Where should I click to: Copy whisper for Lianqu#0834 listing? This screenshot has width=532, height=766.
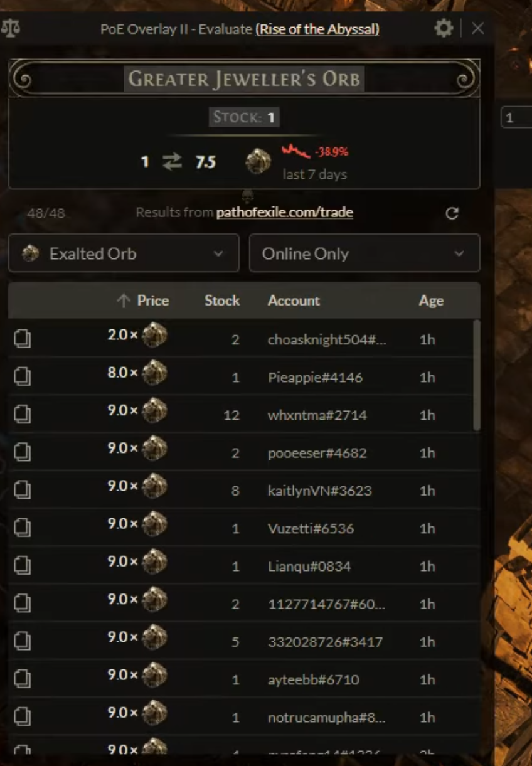(x=23, y=566)
